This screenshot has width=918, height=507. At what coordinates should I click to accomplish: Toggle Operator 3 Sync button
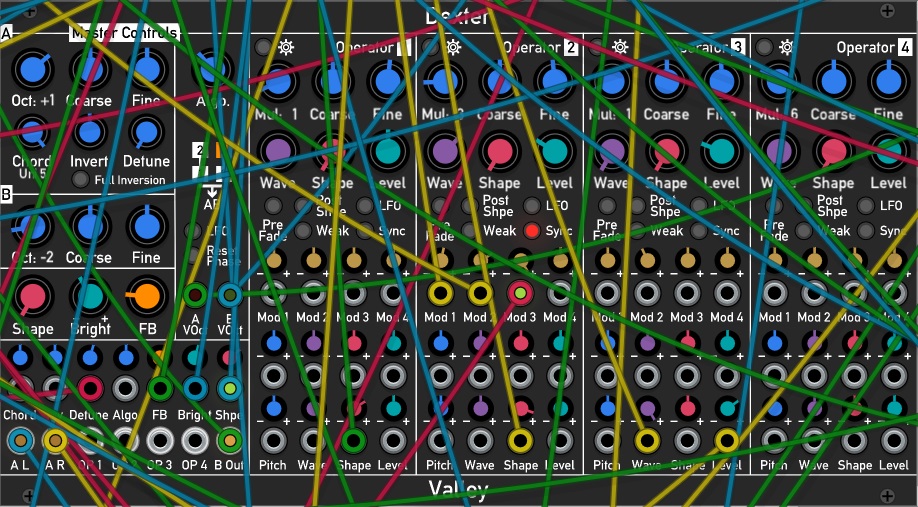click(698, 231)
